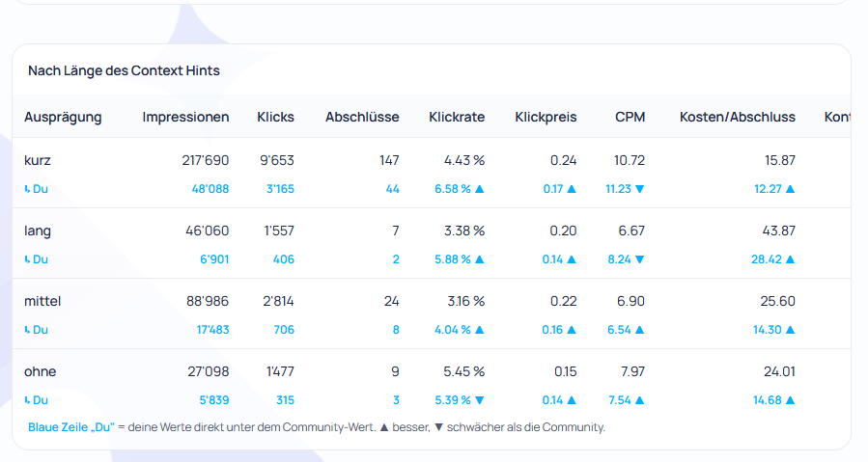Viewport: 868px width, 462px height.
Task: Click the up arrow beside 0.16
Action: 572,329
